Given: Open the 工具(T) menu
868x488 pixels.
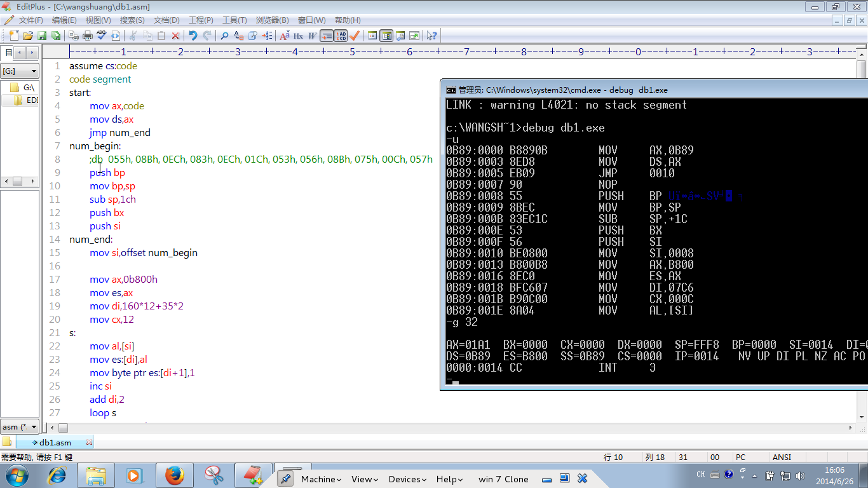Looking at the screenshot, I should [x=234, y=20].
